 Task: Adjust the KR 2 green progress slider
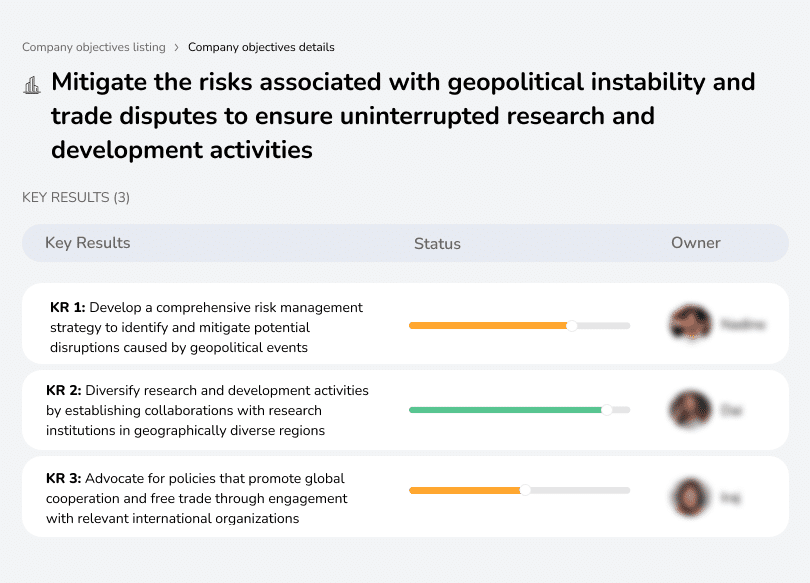point(519,409)
